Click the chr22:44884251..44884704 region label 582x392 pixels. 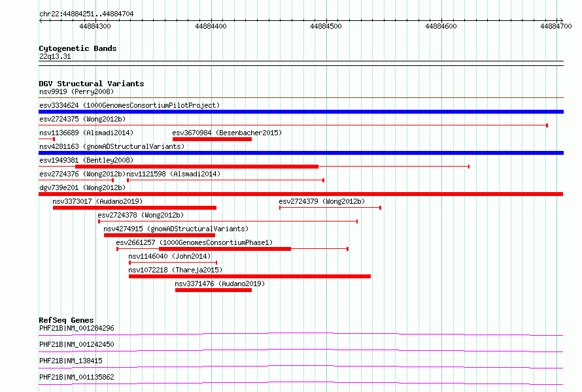[x=86, y=14]
